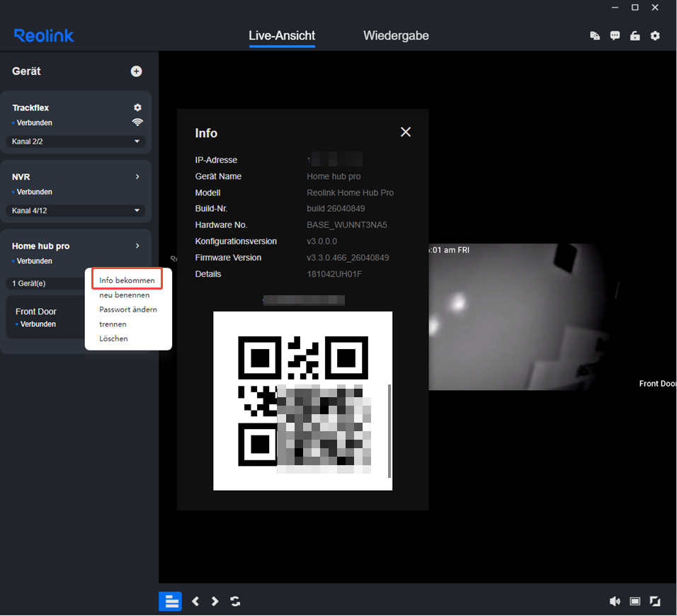Click firmware value v3.3.0.466_26040849
Viewport: 677px width, 616px height.
pyautogui.click(x=348, y=258)
